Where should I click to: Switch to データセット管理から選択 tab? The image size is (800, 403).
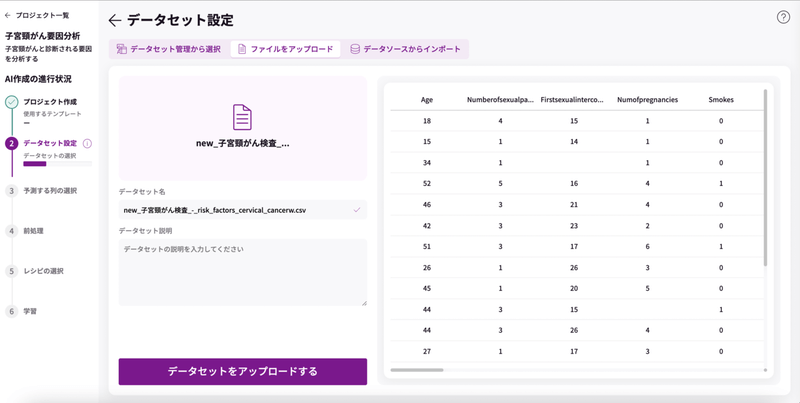click(x=169, y=49)
